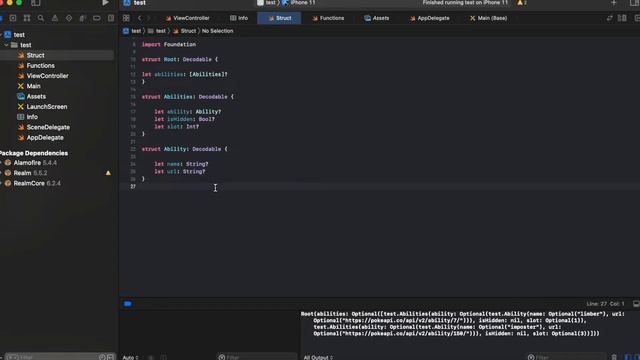Open the test navigator diamond icon
The width and height of the screenshot is (640, 360).
69,18
